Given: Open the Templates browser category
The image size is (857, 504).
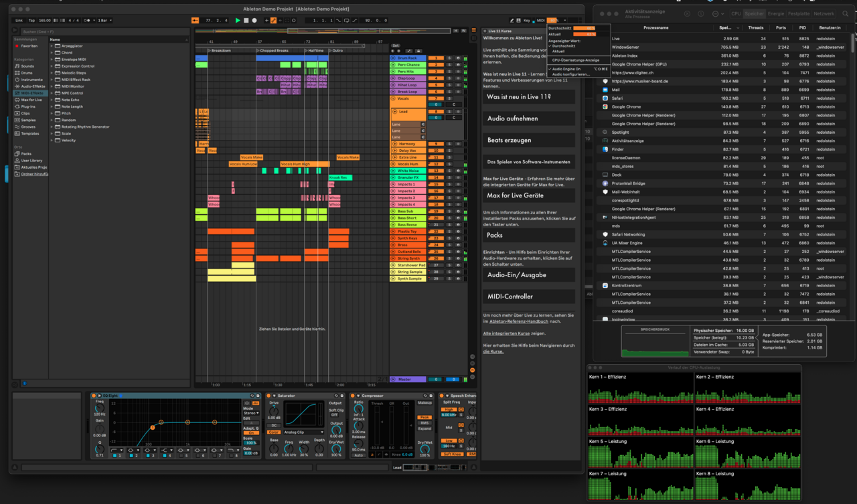Looking at the screenshot, I should [29, 133].
